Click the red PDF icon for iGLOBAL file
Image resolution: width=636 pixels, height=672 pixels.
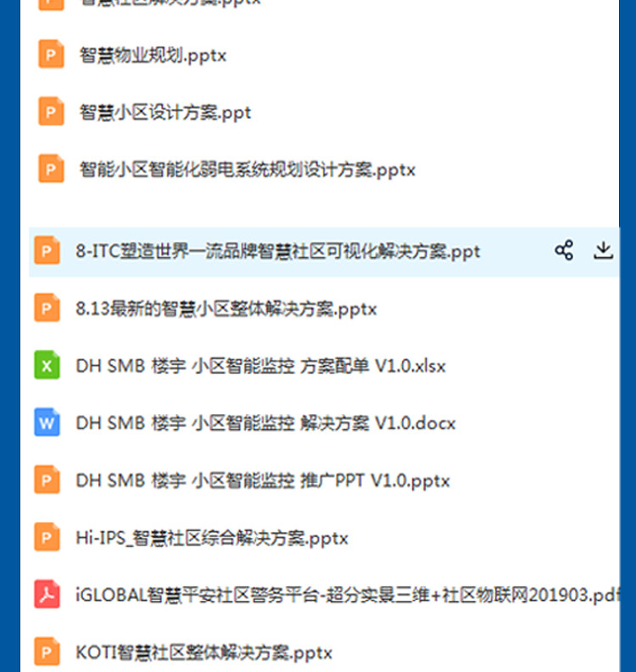(47, 594)
